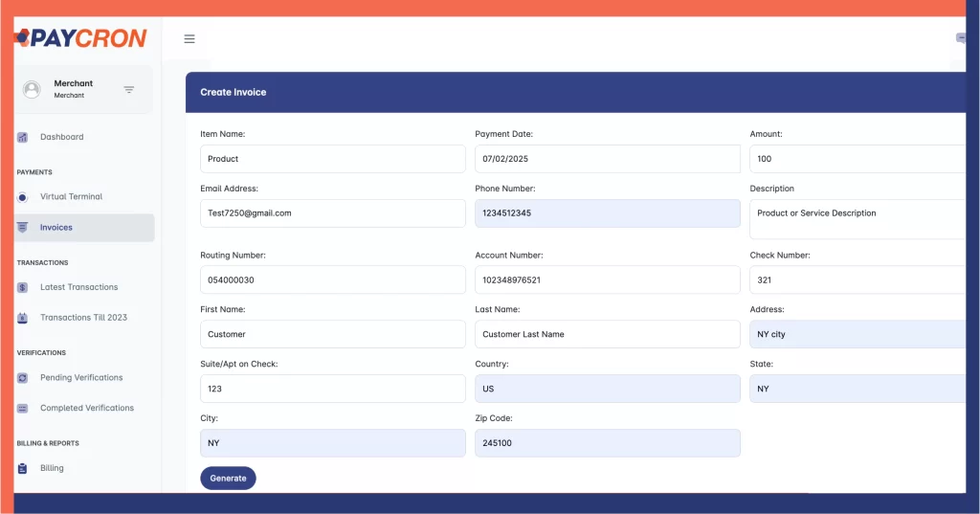Click the Last Name field
This screenshot has height=514, width=980.
[x=608, y=335]
